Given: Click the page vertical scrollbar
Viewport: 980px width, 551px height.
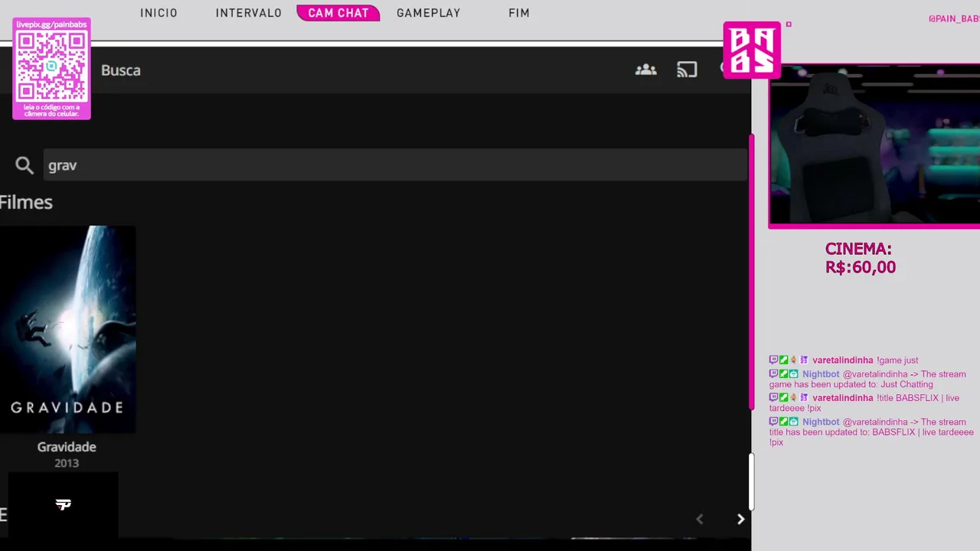Looking at the screenshot, I should [x=752, y=272].
